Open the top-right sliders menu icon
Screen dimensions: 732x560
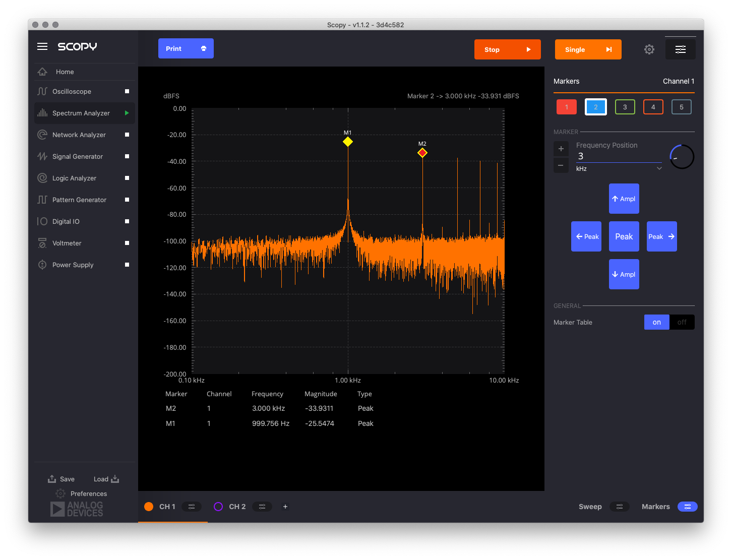(680, 49)
